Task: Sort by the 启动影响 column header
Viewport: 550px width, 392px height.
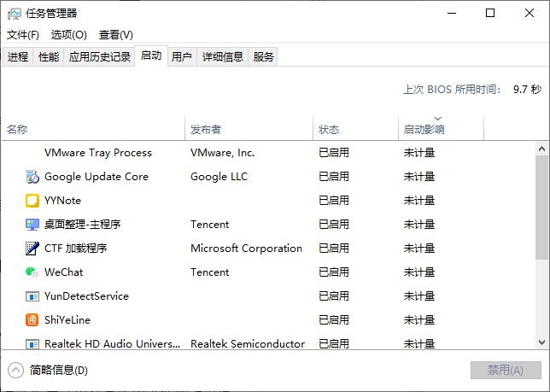Action: pyautogui.click(x=441, y=128)
